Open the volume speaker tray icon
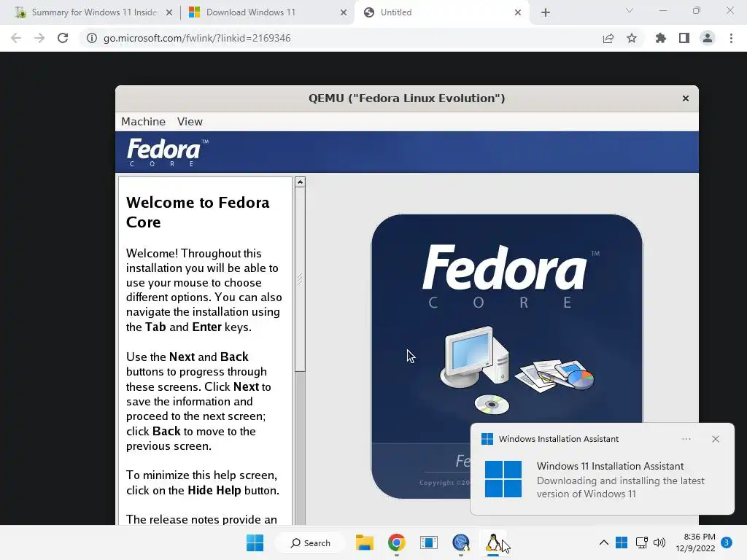747x560 pixels. coord(659,542)
